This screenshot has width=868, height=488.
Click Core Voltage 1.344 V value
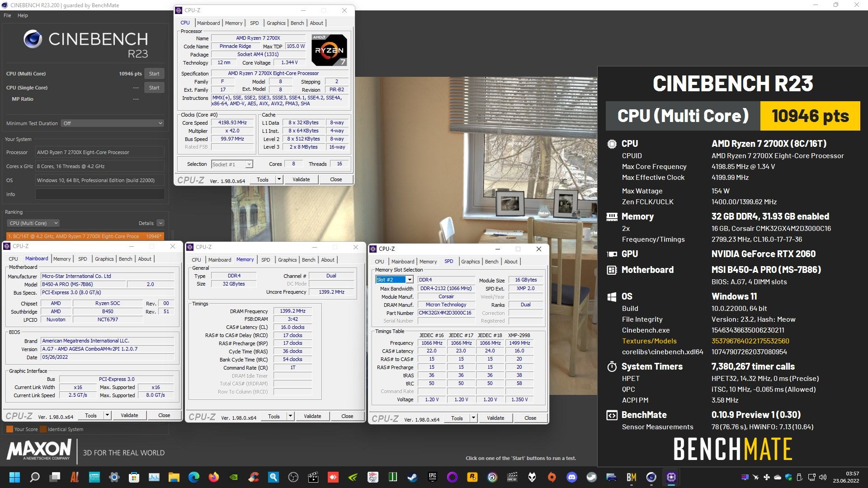(x=289, y=63)
